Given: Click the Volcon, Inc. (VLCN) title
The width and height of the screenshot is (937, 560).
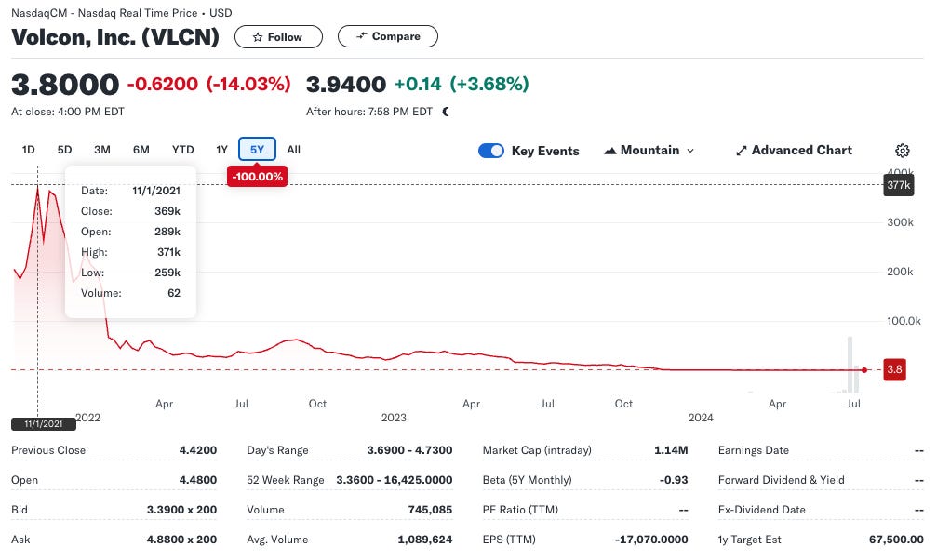Looking at the screenshot, I should 115,37.
